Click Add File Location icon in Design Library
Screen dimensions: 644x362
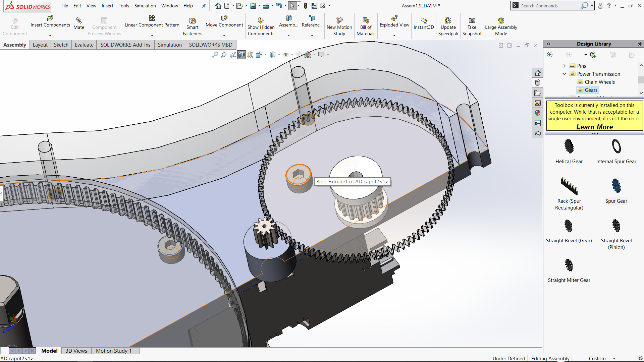(x=593, y=55)
